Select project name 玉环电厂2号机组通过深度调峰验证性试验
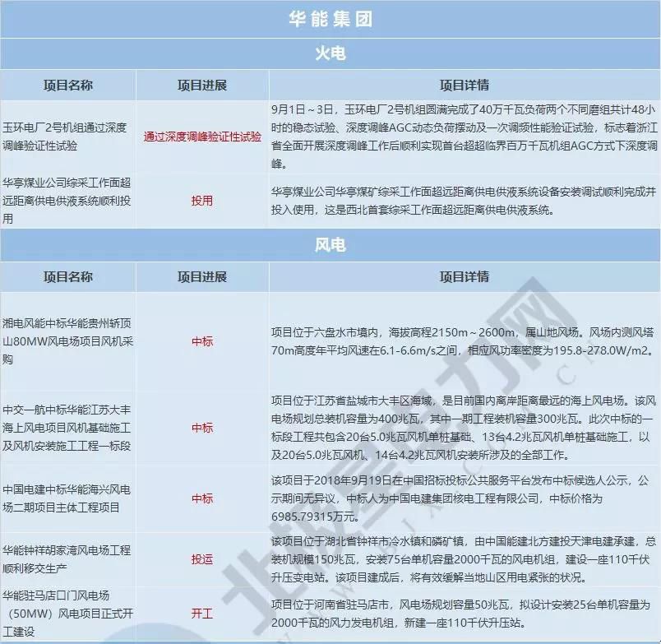 point(64,137)
